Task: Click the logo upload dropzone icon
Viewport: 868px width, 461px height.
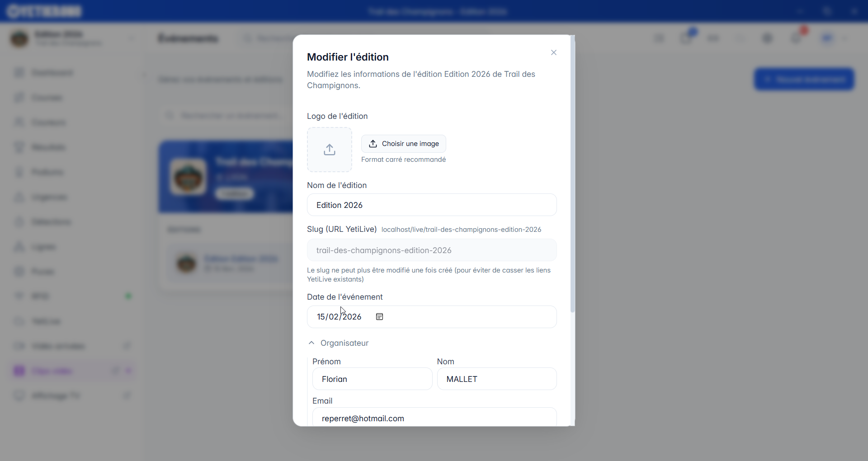Action: (330, 150)
